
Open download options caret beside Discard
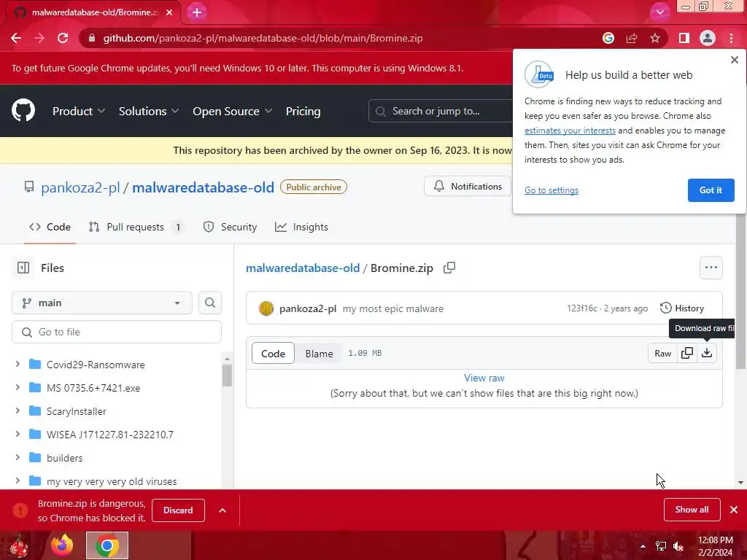tap(222, 510)
